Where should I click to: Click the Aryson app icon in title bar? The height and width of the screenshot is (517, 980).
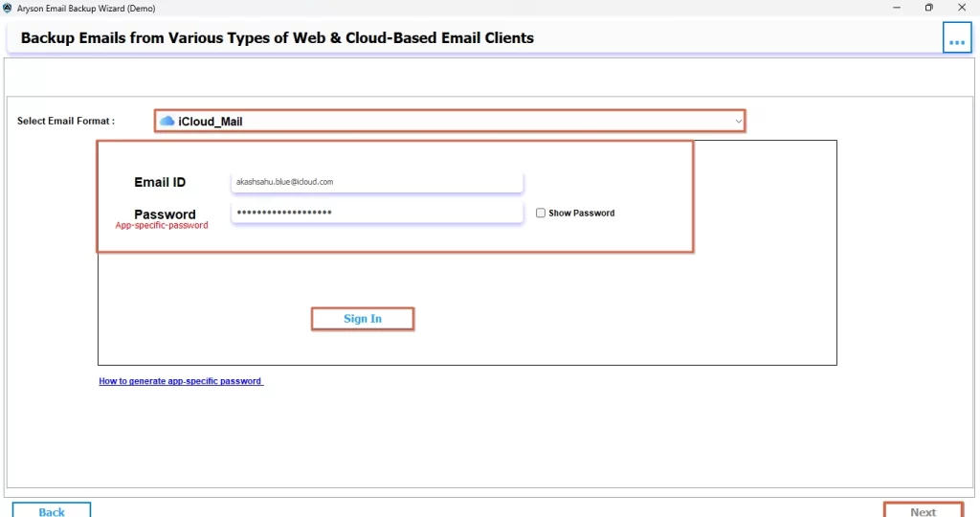tap(7, 8)
